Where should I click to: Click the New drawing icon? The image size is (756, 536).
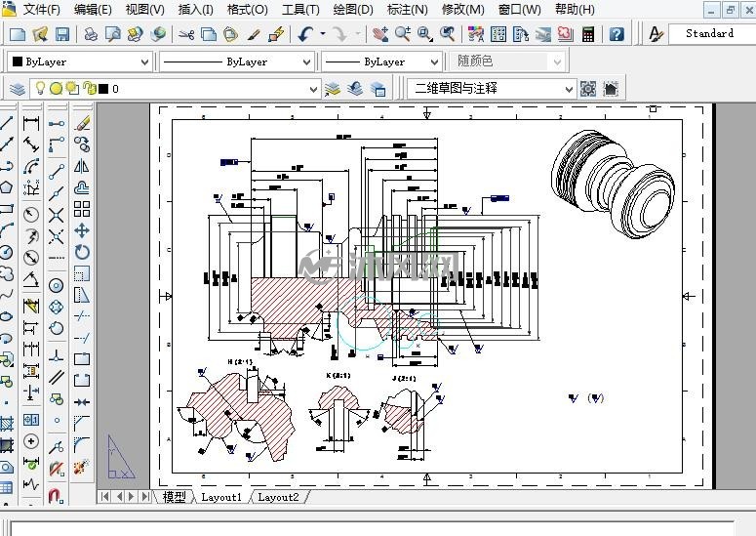[x=18, y=34]
